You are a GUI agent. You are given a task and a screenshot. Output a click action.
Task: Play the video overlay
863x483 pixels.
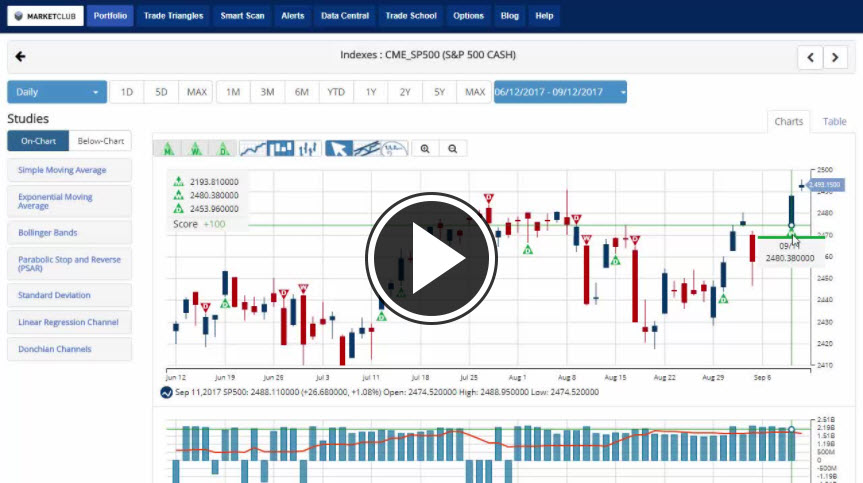click(432, 259)
